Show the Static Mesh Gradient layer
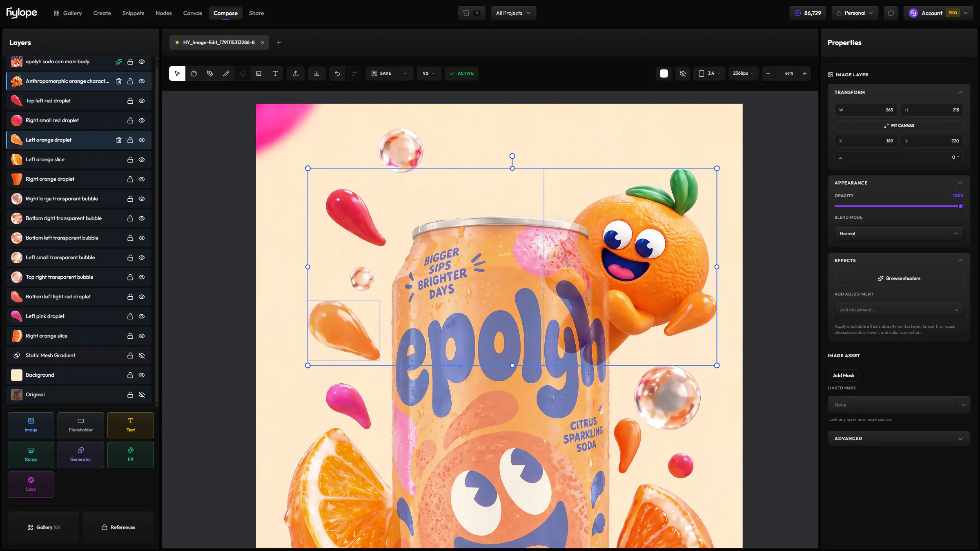This screenshot has width=980, height=551. click(142, 355)
